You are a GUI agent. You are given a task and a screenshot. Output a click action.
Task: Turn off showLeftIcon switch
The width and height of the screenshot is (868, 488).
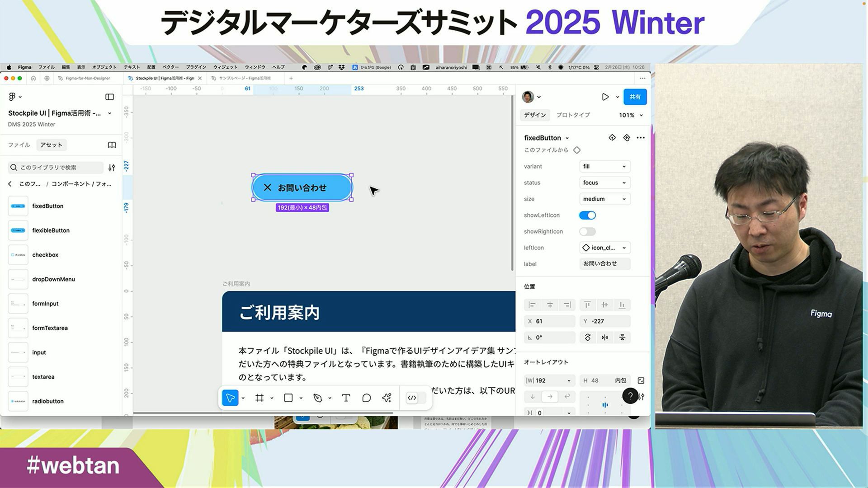click(587, 216)
